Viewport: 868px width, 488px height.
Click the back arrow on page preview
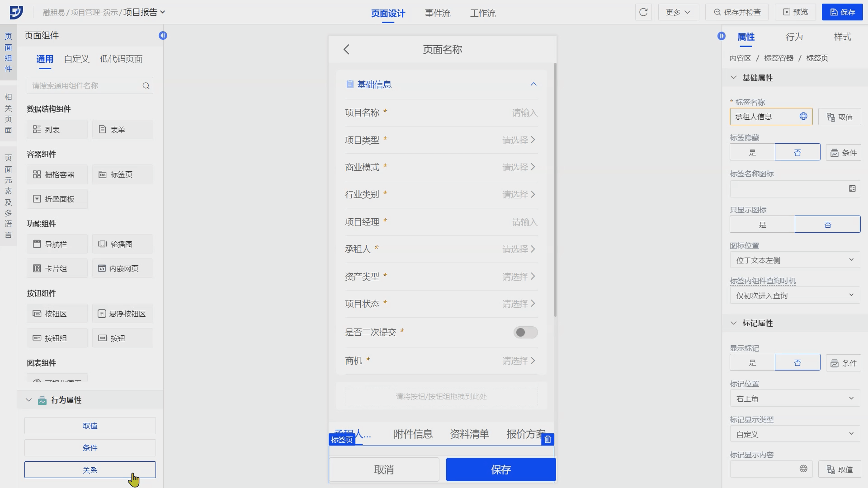[x=347, y=50]
